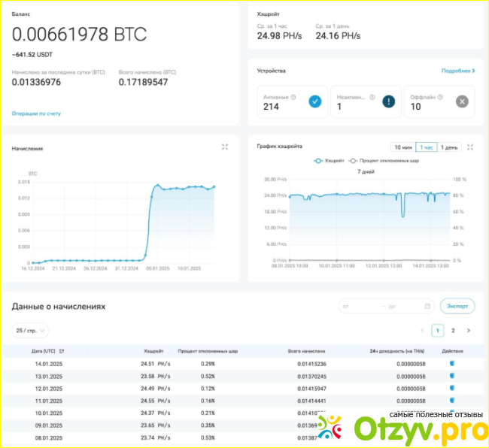489x448 pixels.
Task: Open the 25 / стр. page size dropdown
Action: [x=30, y=331]
